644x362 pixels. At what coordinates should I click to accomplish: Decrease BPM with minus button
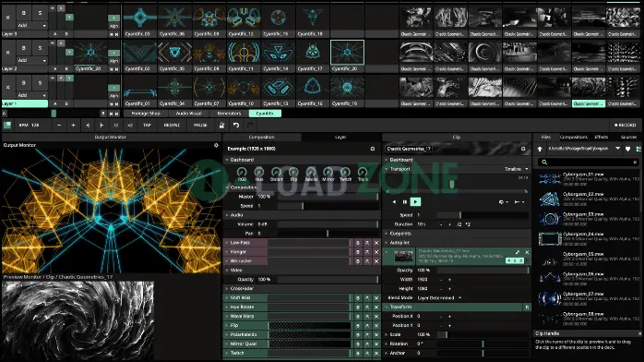click(59, 125)
